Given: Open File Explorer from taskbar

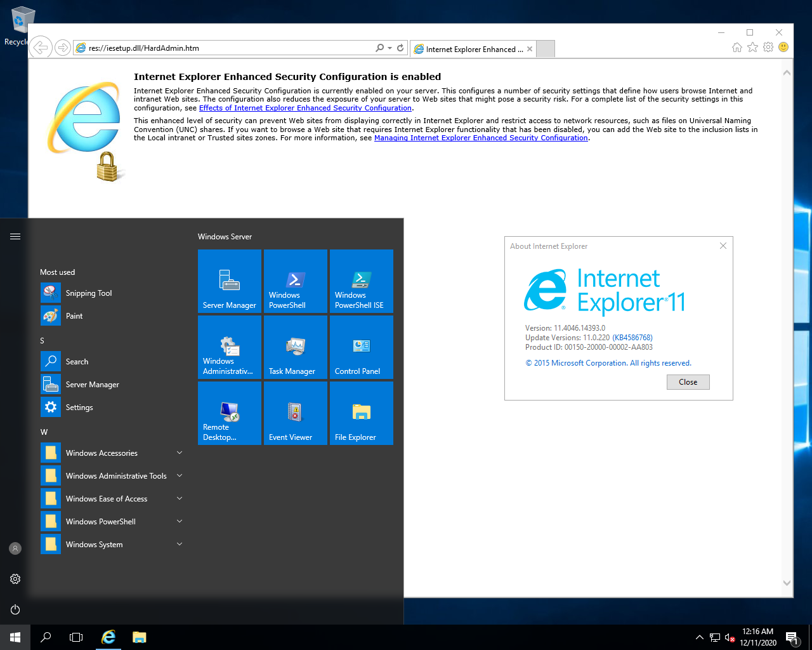Looking at the screenshot, I should point(140,637).
